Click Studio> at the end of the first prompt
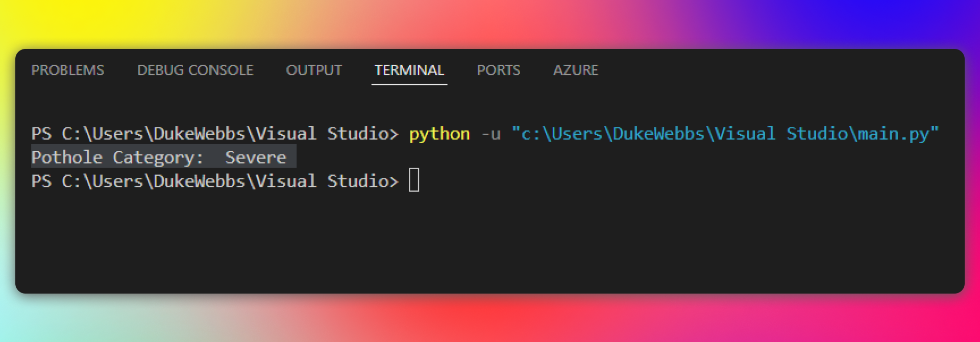This screenshot has width=980, height=342. pyautogui.click(x=362, y=134)
